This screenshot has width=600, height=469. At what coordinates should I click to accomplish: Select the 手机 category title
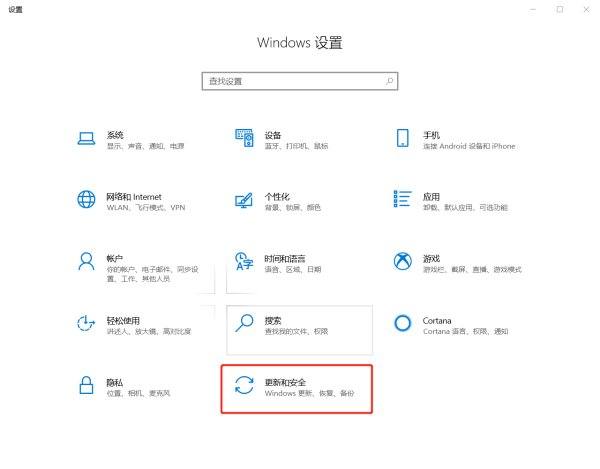click(x=431, y=135)
